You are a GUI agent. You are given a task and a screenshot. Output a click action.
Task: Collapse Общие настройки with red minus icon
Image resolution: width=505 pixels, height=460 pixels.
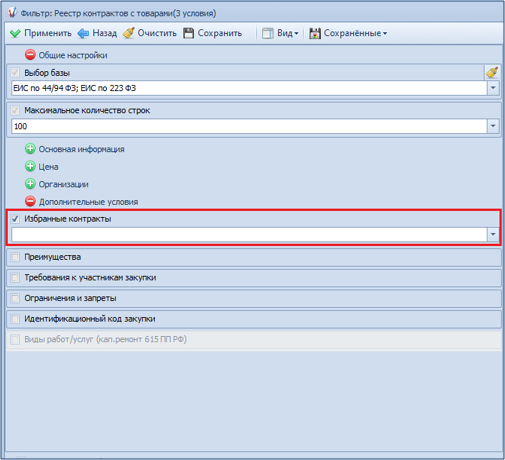coord(30,55)
